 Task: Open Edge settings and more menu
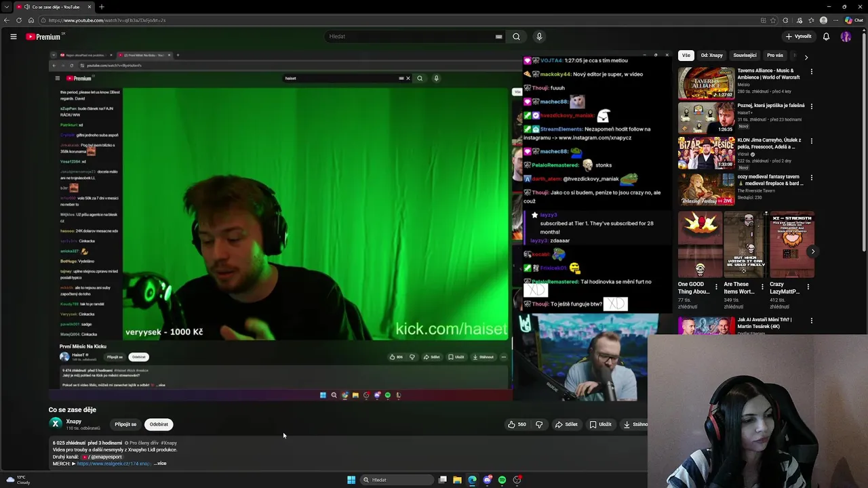(x=835, y=20)
